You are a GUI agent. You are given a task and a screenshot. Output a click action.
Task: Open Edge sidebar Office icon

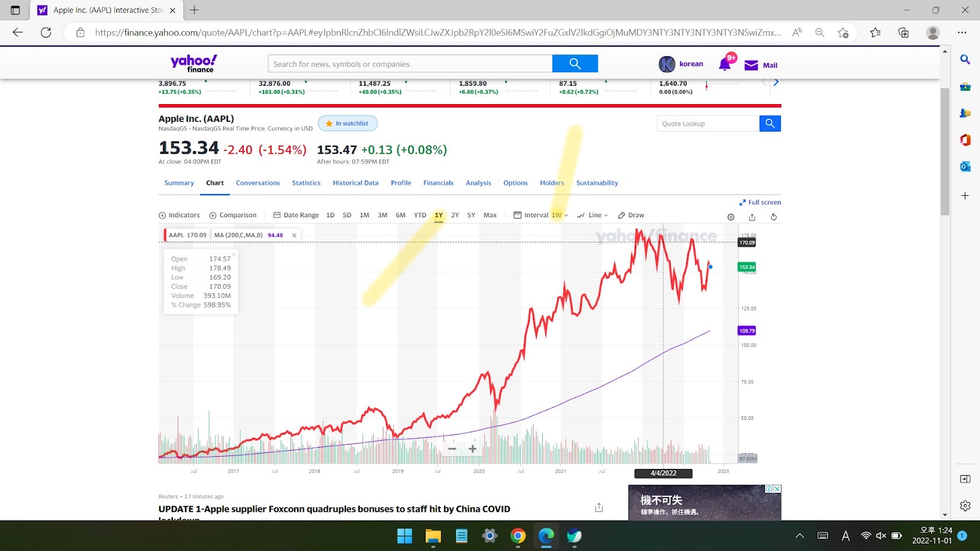[x=965, y=140]
